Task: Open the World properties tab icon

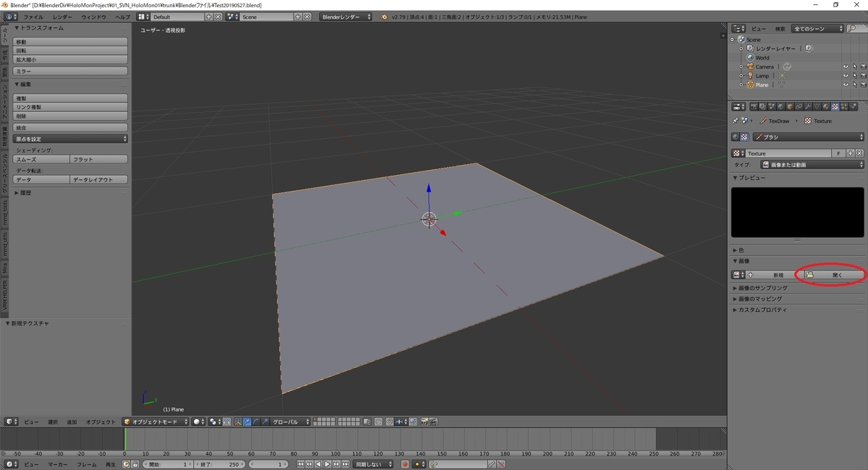Action: (x=780, y=106)
